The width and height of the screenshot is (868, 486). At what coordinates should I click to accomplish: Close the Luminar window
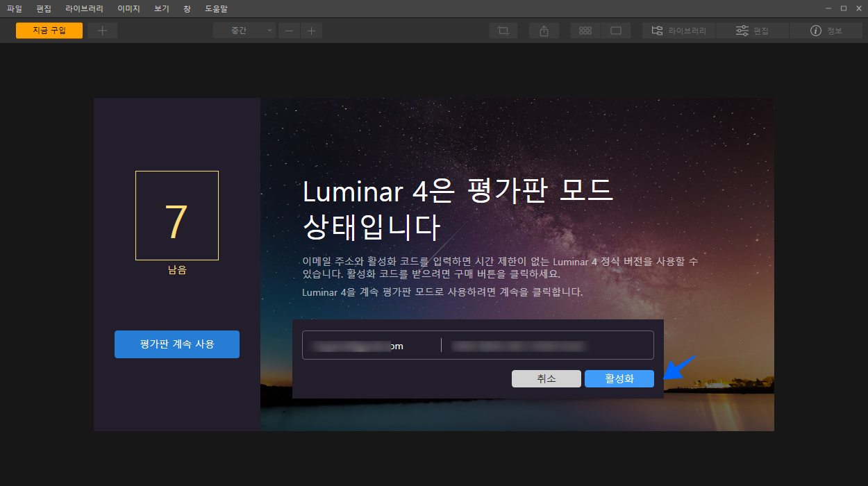[x=858, y=8]
